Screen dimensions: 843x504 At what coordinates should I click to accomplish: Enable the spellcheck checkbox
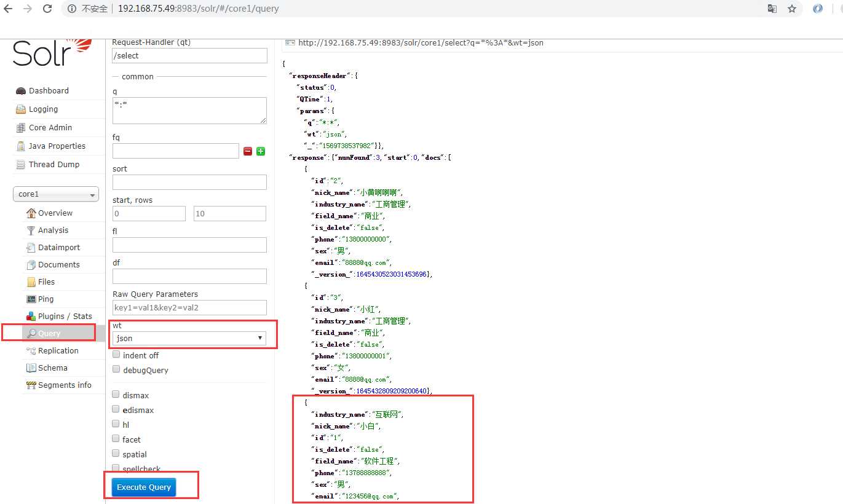(x=116, y=468)
